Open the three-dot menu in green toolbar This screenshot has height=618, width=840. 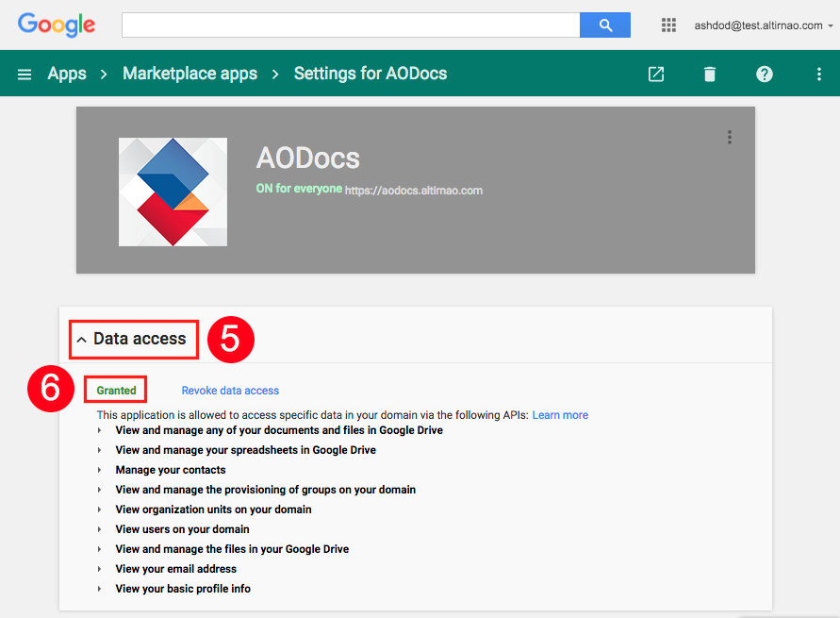818,74
